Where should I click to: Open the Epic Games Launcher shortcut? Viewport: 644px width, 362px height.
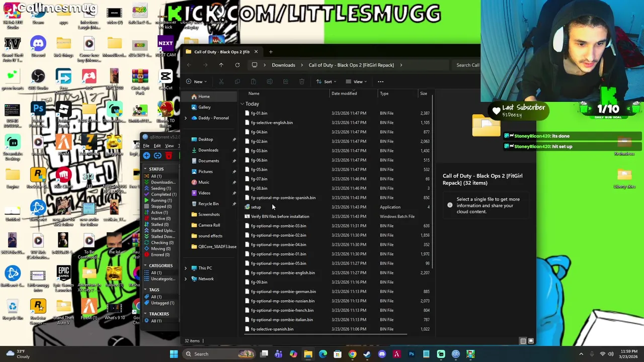(x=63, y=279)
